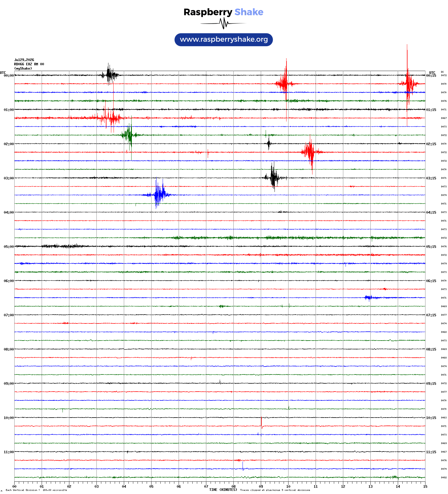Click minute 11 on the bottom time axis
448x494 pixels.
point(316,487)
